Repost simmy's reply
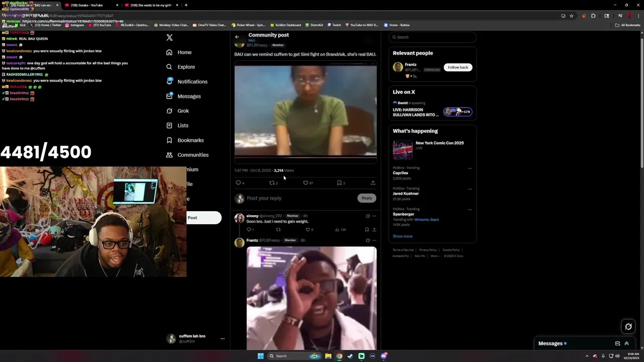Screen dimensions: 644x362 [x=278, y=230]
